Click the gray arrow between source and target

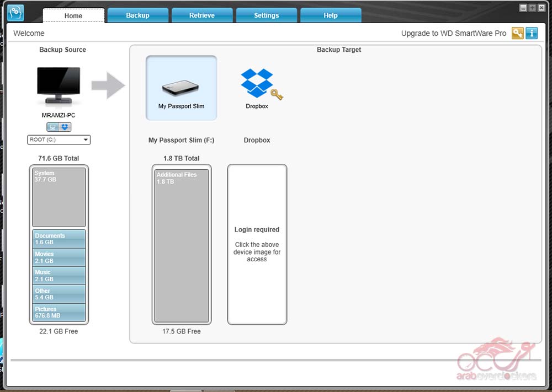coord(108,85)
